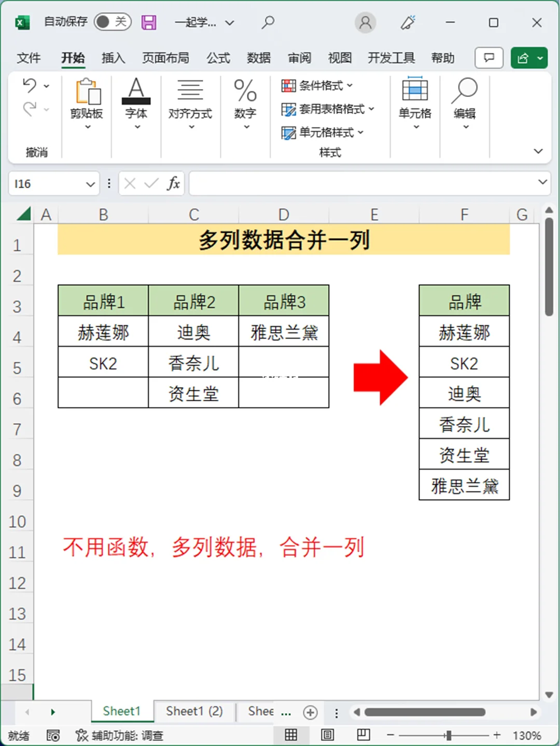Click the Name Box showing I16
This screenshot has width=560, height=746.
point(47,184)
